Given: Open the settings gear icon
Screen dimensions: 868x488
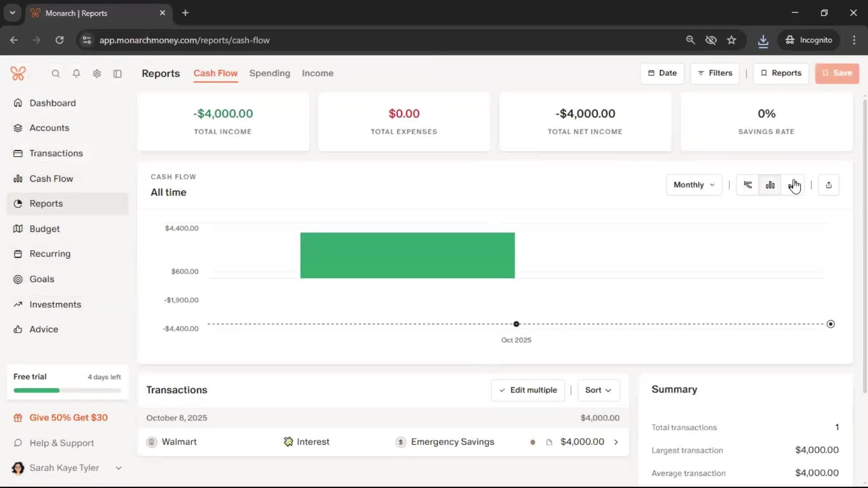Looking at the screenshot, I should point(97,74).
